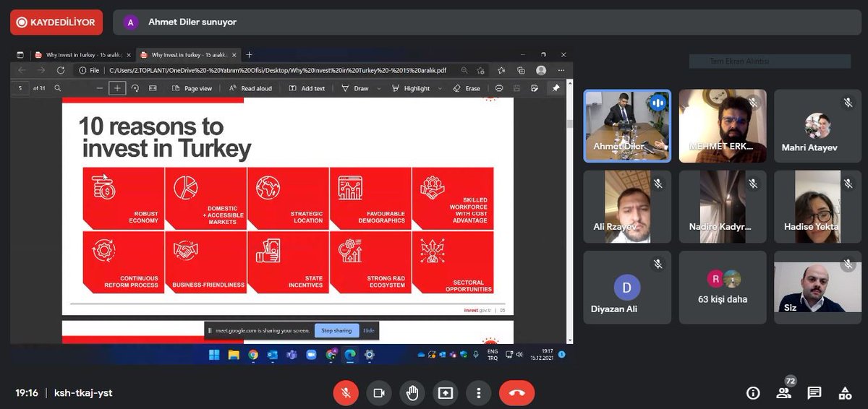Open Favorites list icon in browser toolbar
Viewport: 868px width, 409px height.
pyautogui.click(x=501, y=71)
